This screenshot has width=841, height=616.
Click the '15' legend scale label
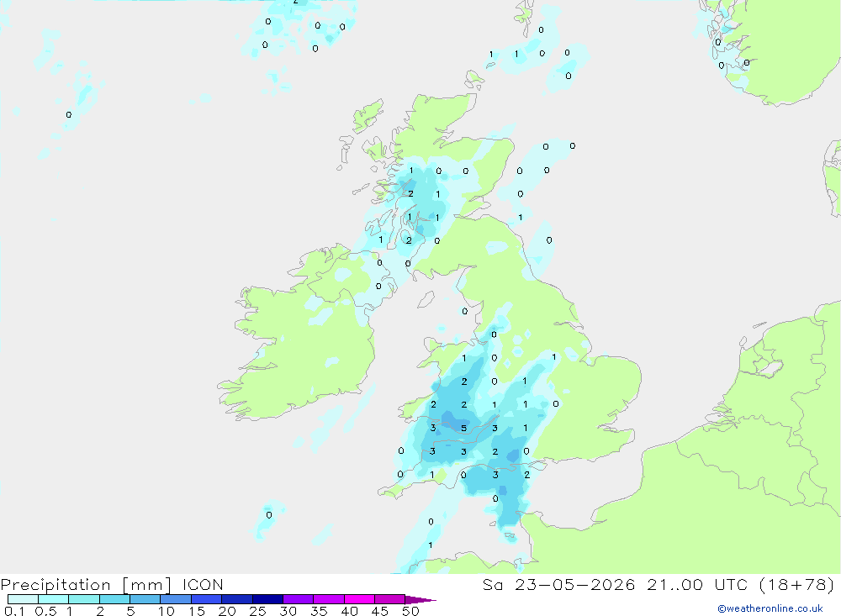pos(197,611)
